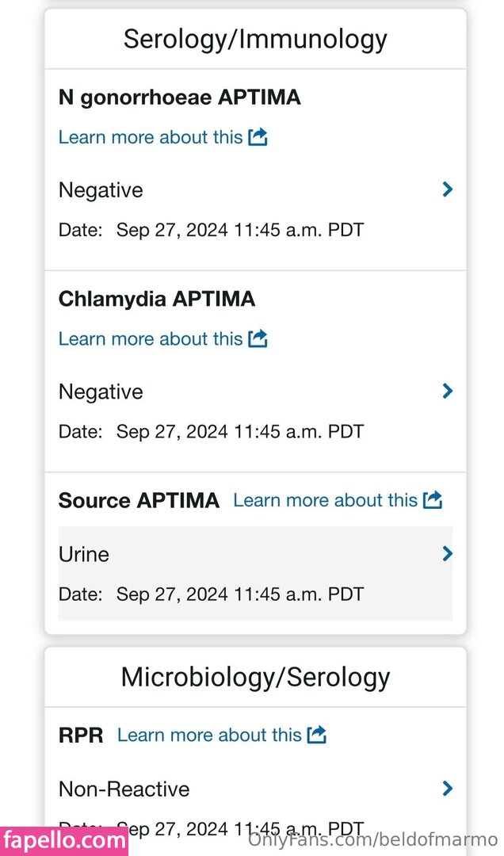Image resolution: width=504 pixels, height=856 pixels.
Task: Click external link icon under N gonorrhoeae APTIMA
Action: (258, 137)
